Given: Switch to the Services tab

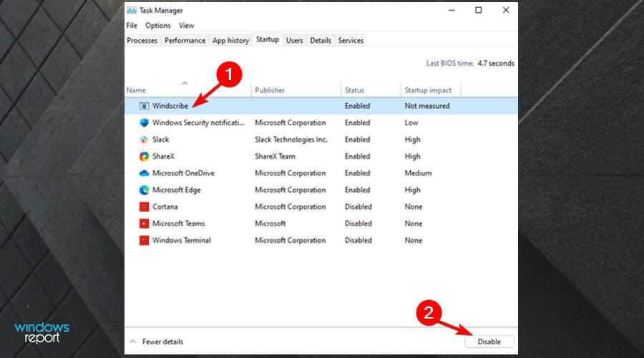Looking at the screenshot, I should 351,40.
